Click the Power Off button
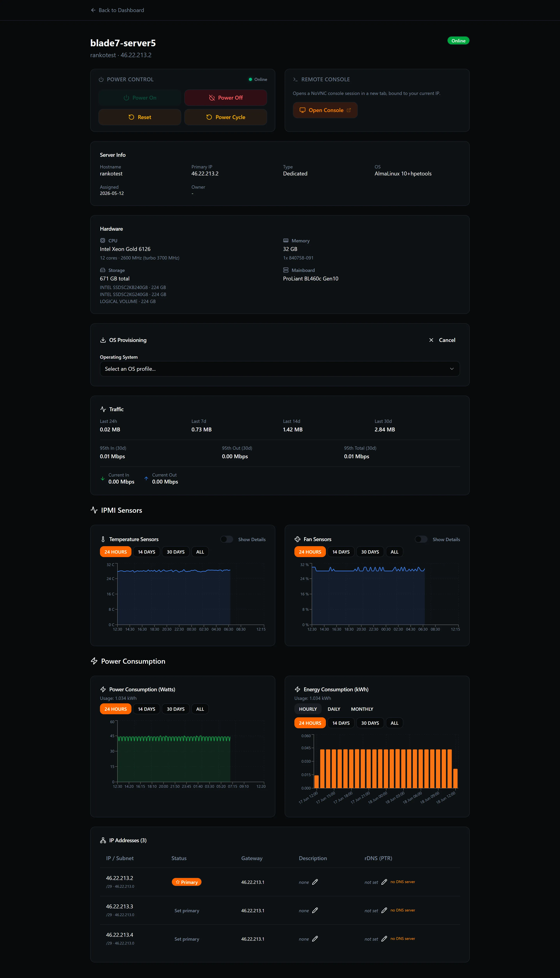Image resolution: width=560 pixels, height=978 pixels. 226,98
